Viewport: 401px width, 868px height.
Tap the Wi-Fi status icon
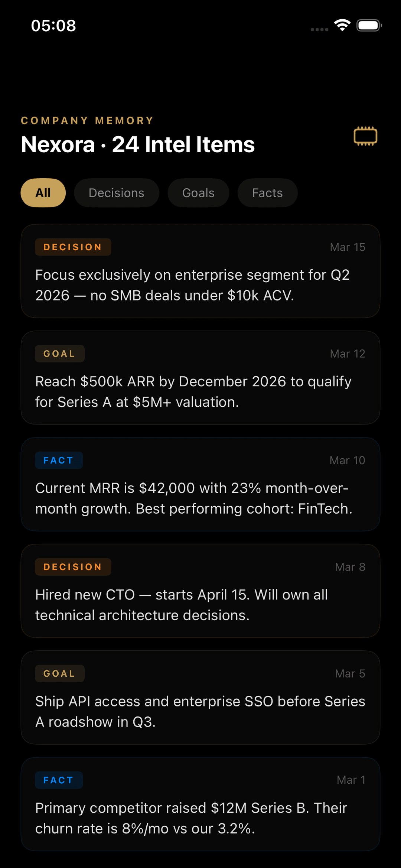click(342, 25)
